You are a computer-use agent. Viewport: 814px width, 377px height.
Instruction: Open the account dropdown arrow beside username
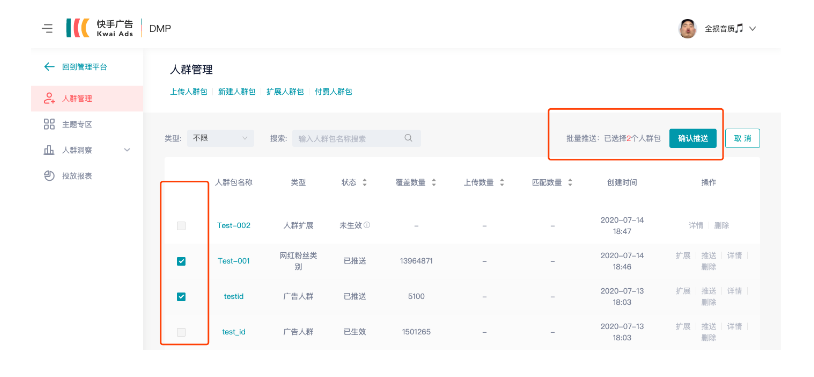(x=752, y=29)
